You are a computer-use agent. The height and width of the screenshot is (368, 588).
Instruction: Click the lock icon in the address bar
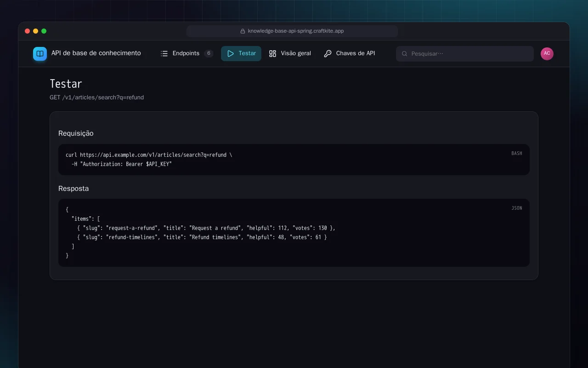(243, 31)
